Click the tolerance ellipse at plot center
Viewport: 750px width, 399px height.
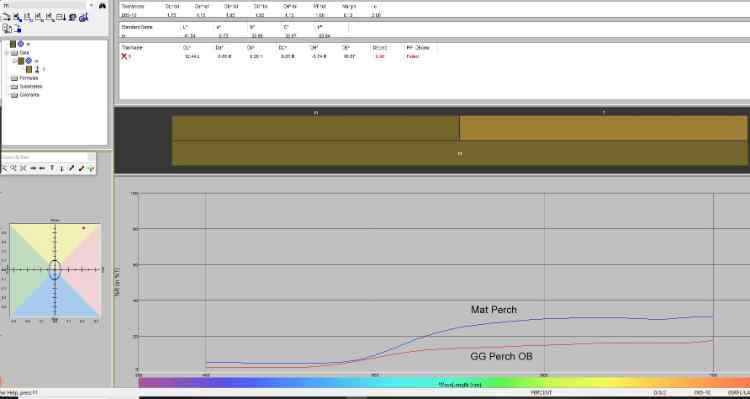point(55,270)
